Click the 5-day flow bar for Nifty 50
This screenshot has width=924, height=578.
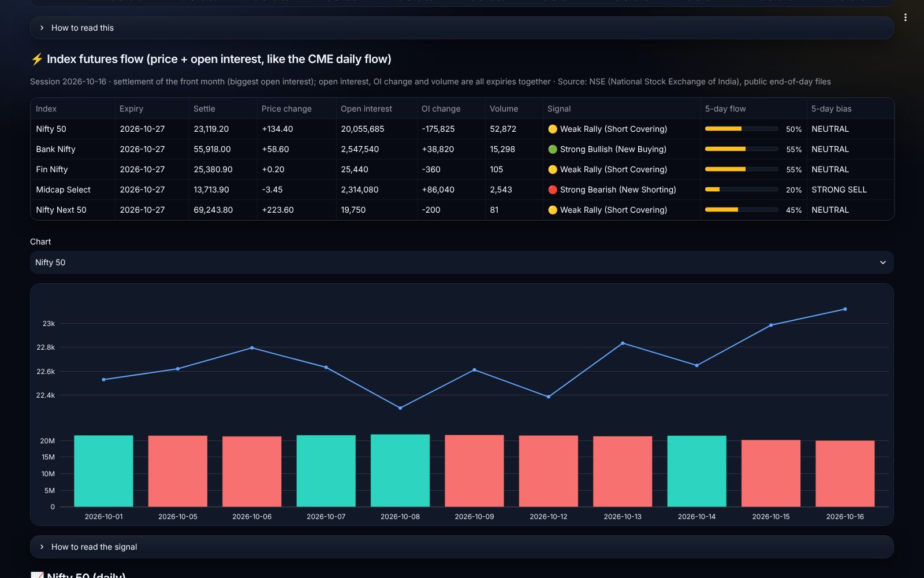(742, 129)
